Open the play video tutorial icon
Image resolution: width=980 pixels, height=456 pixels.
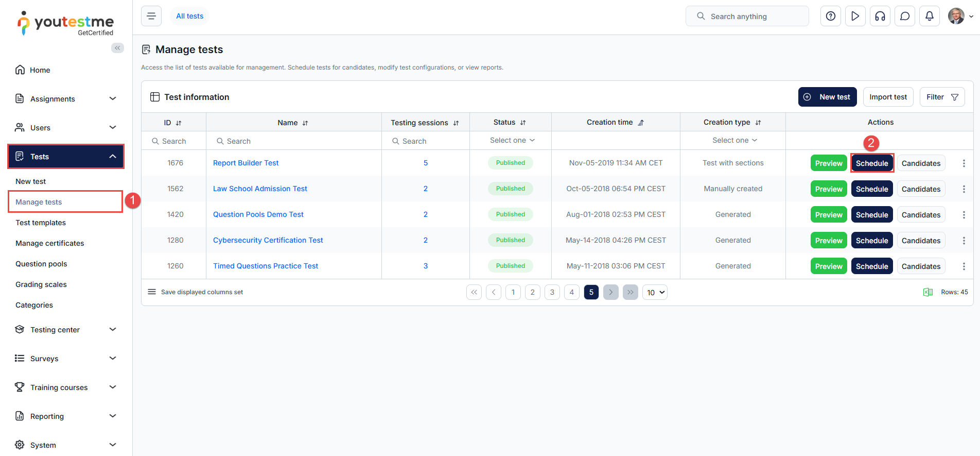pos(855,16)
